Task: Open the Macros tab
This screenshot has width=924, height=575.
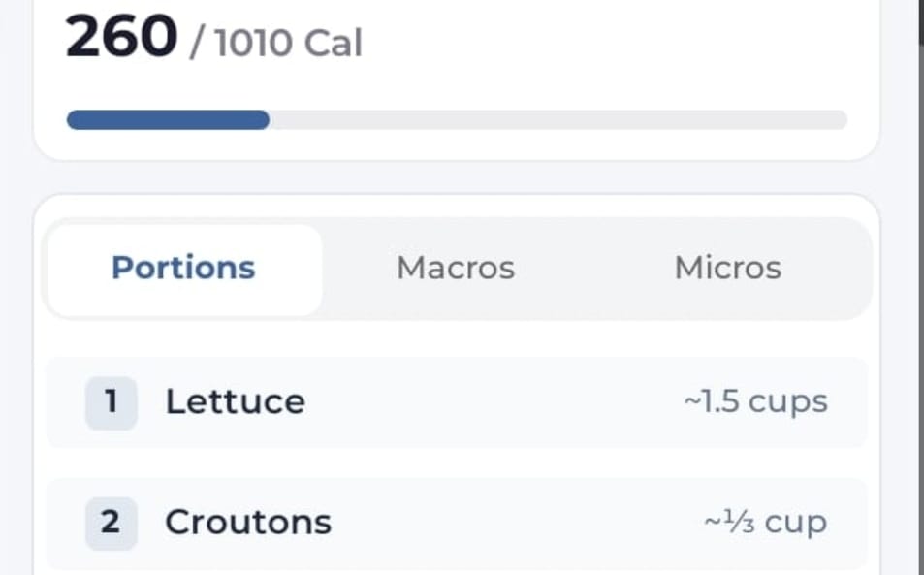Action: (456, 269)
